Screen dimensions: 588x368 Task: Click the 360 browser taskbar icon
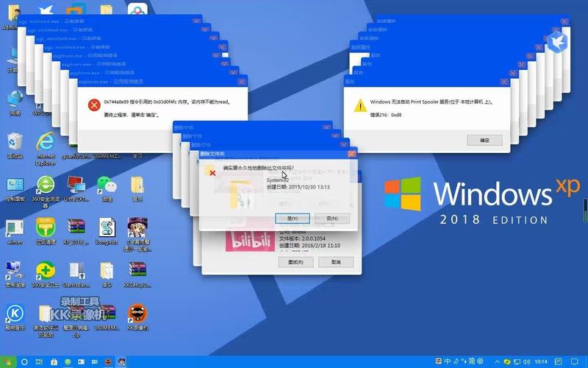(68, 362)
